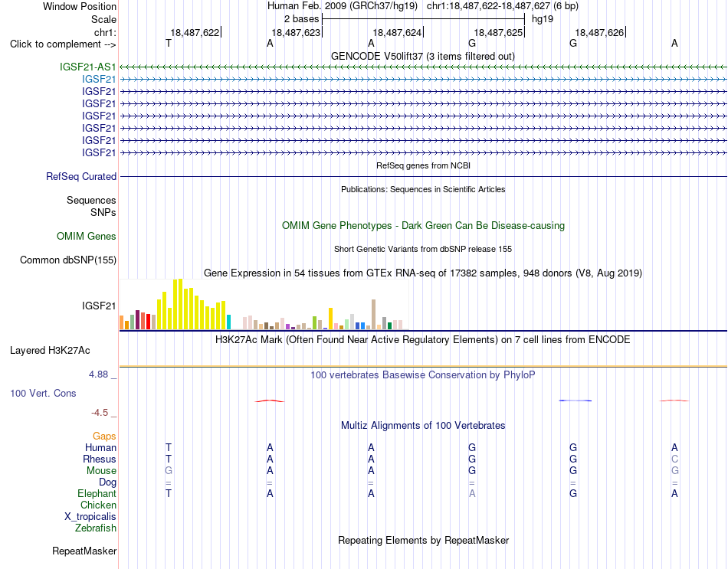Image resolution: width=728 pixels, height=569 pixels.
Task: Click the Scale track label
Action: click(x=103, y=19)
